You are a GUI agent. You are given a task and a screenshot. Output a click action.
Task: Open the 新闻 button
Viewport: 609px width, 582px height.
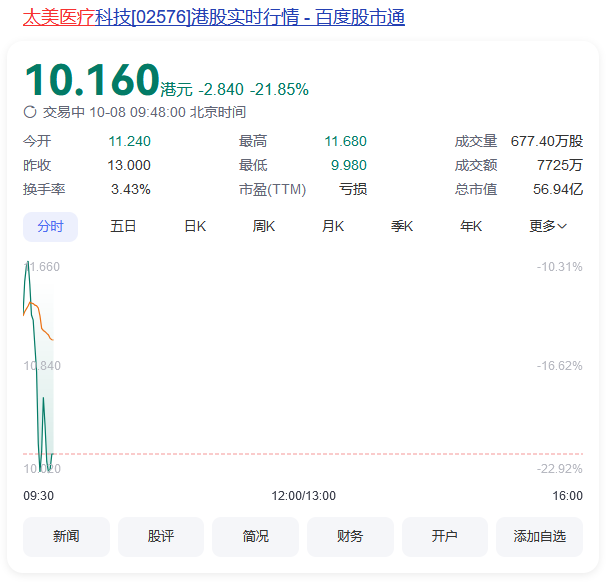(x=66, y=537)
